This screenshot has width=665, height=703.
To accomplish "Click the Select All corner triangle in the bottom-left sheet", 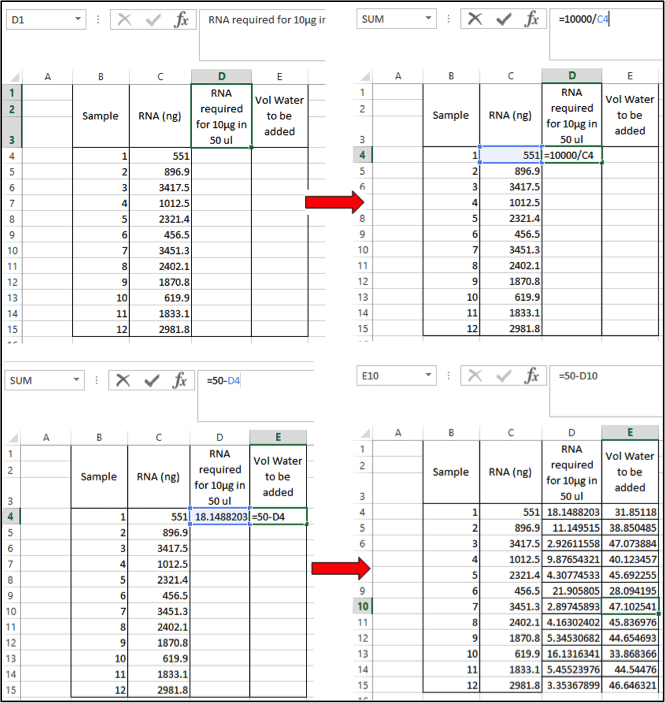I will pyautogui.click(x=13, y=437).
